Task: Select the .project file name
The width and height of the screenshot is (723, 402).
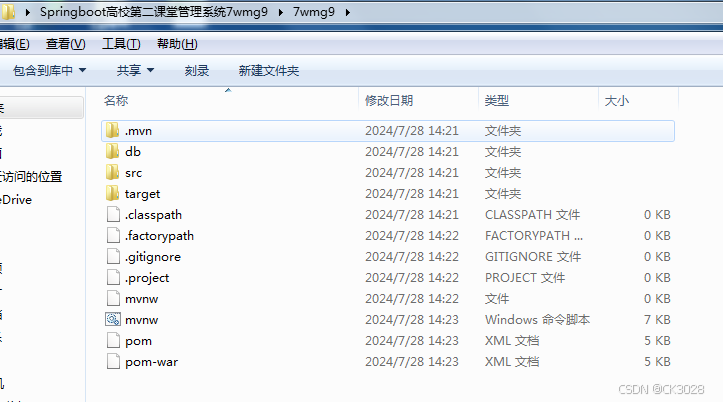Action: pos(147,278)
